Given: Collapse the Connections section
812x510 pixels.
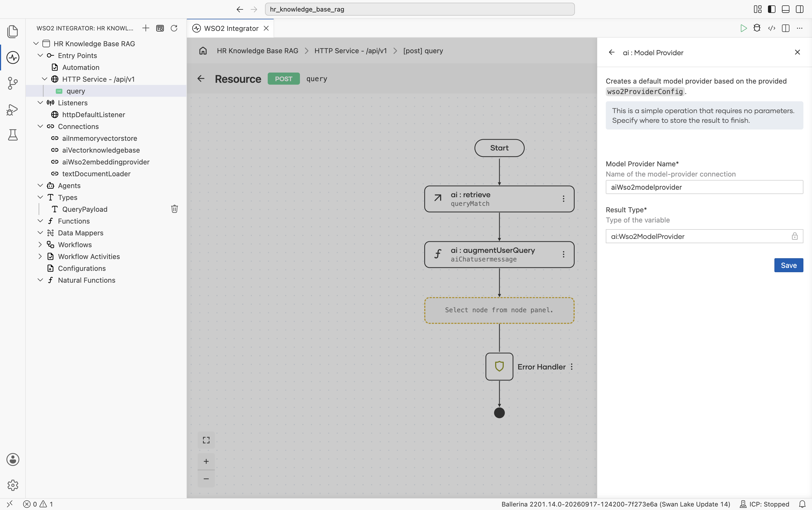Looking at the screenshot, I should tap(40, 126).
